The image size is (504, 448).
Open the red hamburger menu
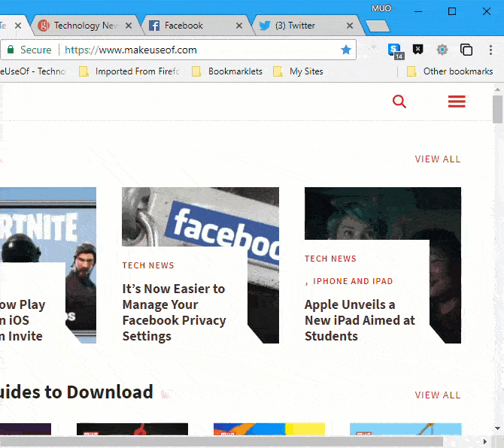click(457, 101)
